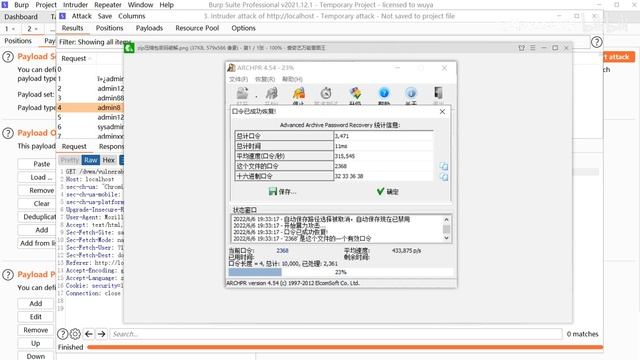This screenshot has width=640, height=360.
Task: Click the green checkmark OK button in ARCHPR
Action: coord(387,191)
